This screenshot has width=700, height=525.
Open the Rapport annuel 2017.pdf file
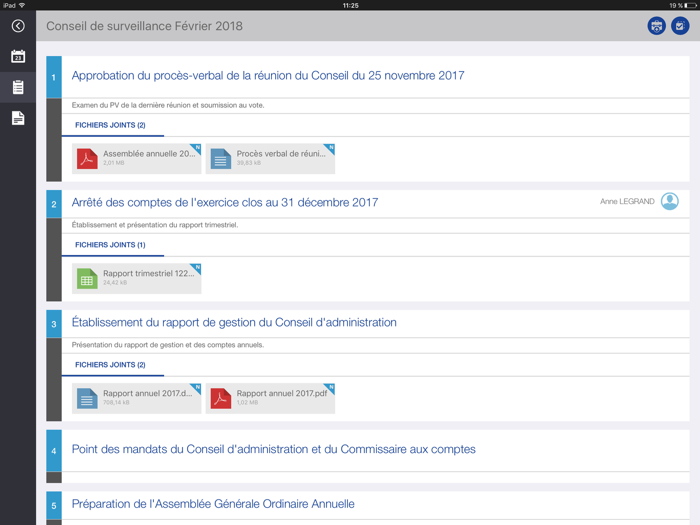(x=270, y=398)
